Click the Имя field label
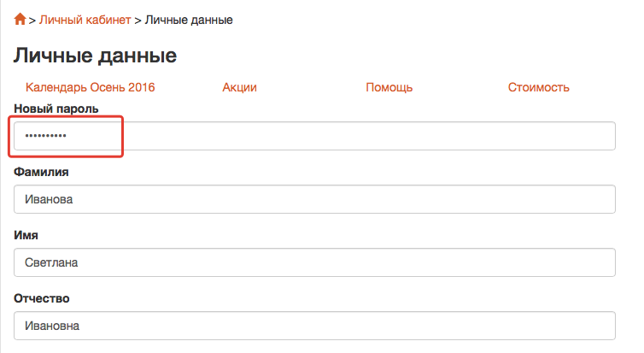644x353 pixels. (26, 235)
